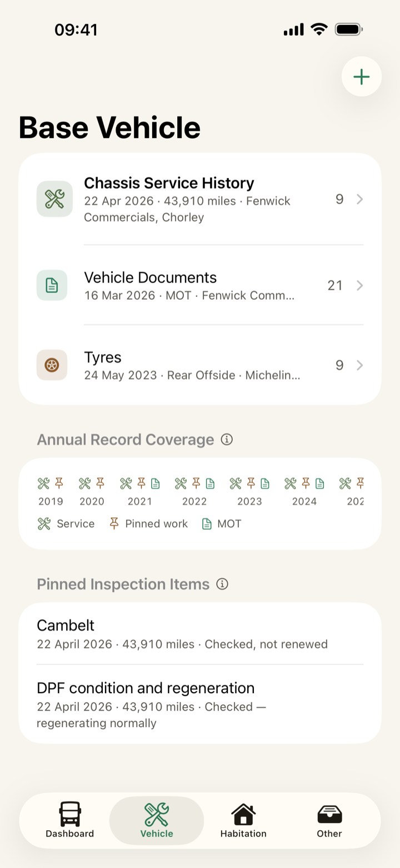400x868 pixels.
Task: Tap the MOT legend label
Action: click(229, 523)
